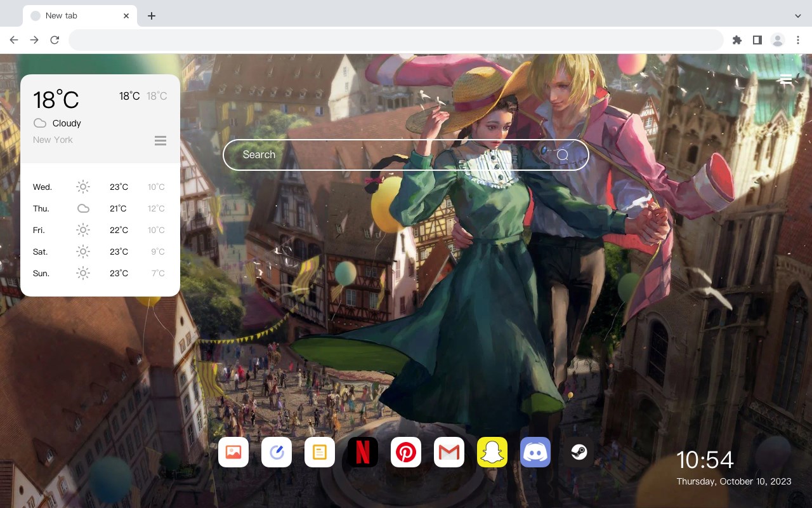Viewport: 812px width, 508px height.
Task: Launch the Netflix shortcut
Action: click(363, 452)
